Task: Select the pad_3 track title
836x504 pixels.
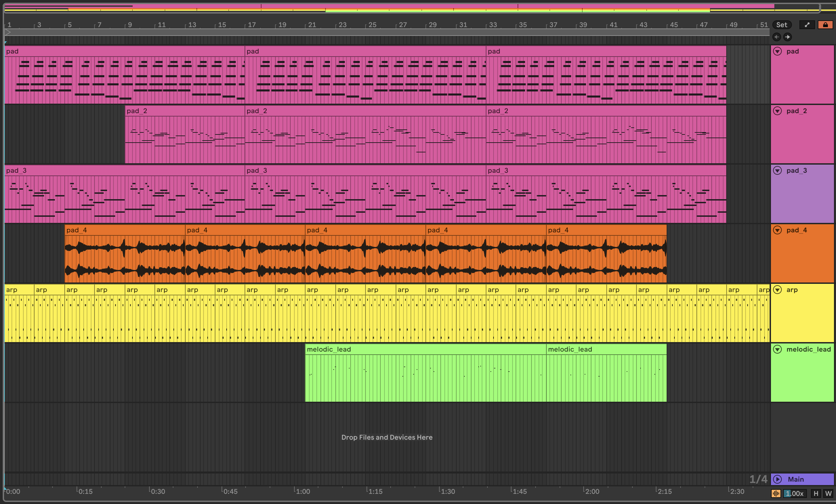Action: (797, 171)
